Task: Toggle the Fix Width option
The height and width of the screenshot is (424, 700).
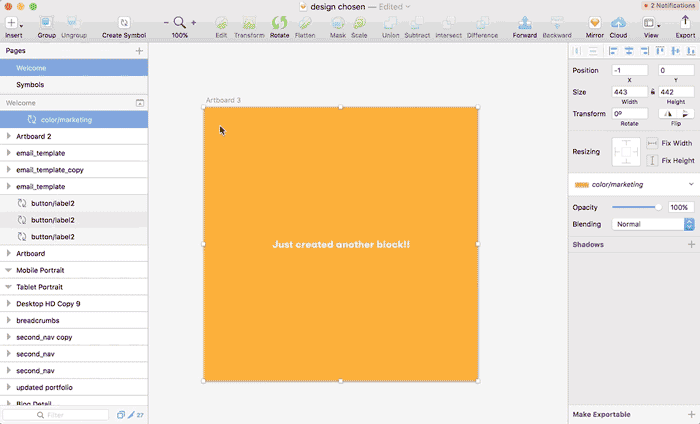Action: pyautogui.click(x=653, y=143)
